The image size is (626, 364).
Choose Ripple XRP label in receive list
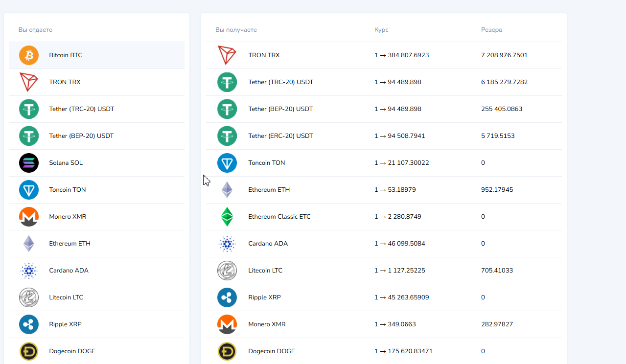tap(265, 297)
